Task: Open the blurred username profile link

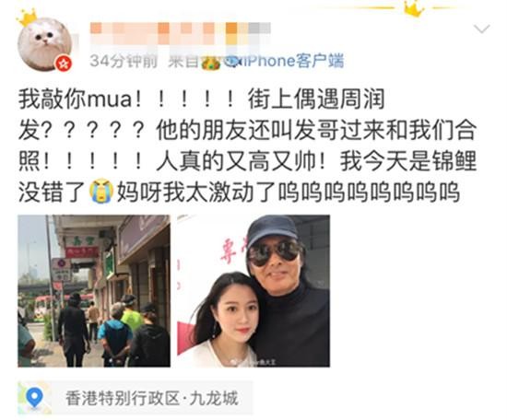Action: click(180, 33)
